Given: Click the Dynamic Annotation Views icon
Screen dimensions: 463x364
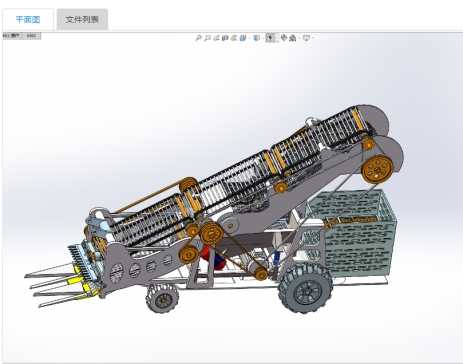Looking at the screenshot, I should click(234, 38).
